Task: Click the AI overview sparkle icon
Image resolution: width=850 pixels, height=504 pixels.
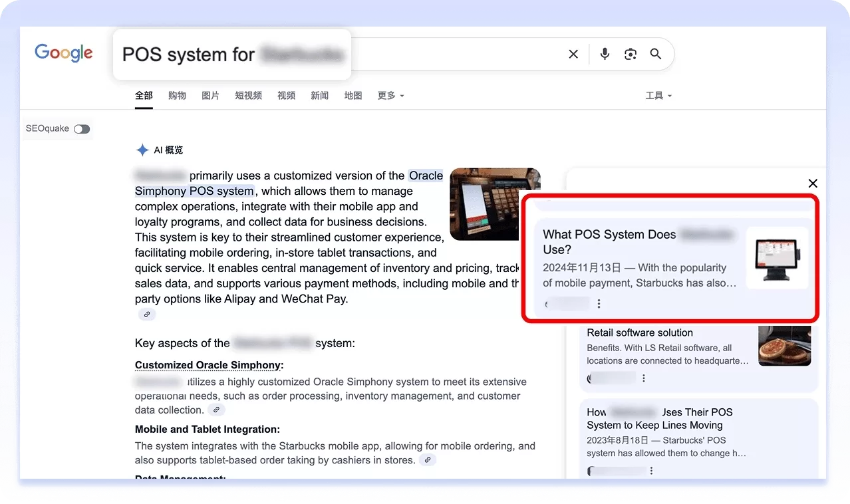Action: tap(142, 150)
